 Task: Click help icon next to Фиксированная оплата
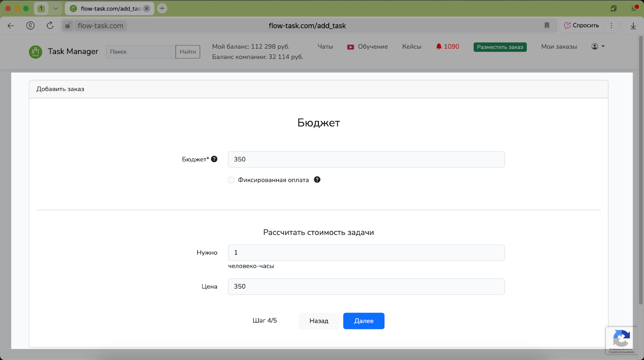[317, 180]
